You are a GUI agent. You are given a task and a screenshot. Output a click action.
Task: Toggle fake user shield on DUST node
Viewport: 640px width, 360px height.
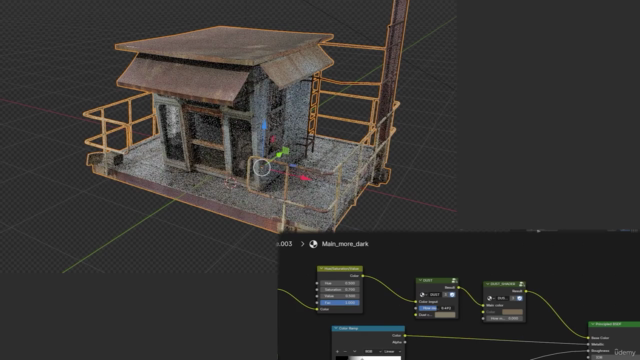[452, 295]
